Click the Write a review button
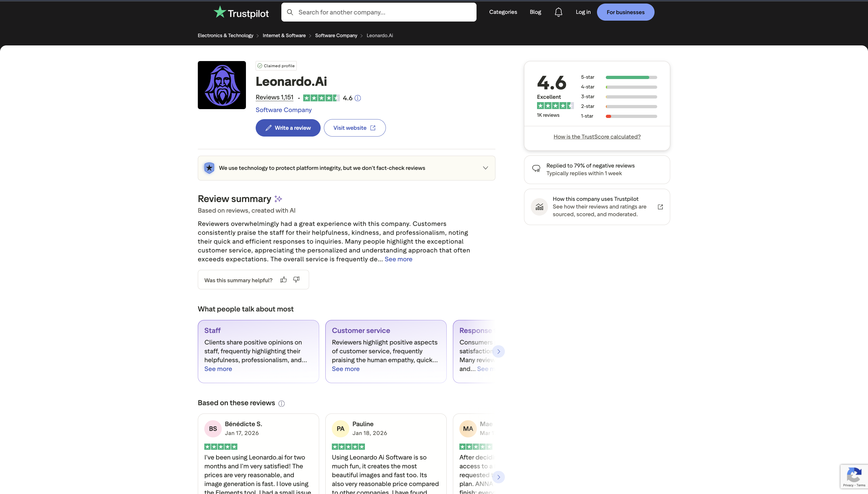The width and height of the screenshot is (868, 494). [288, 128]
